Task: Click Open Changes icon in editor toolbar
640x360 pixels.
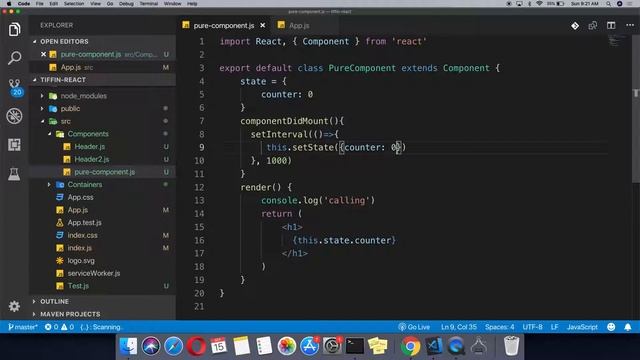Action: 593,26
